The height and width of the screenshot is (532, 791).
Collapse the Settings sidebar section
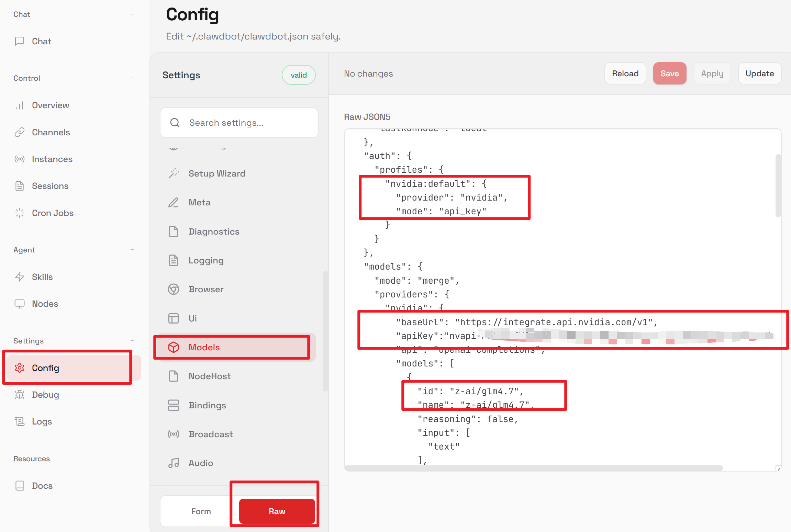132,340
